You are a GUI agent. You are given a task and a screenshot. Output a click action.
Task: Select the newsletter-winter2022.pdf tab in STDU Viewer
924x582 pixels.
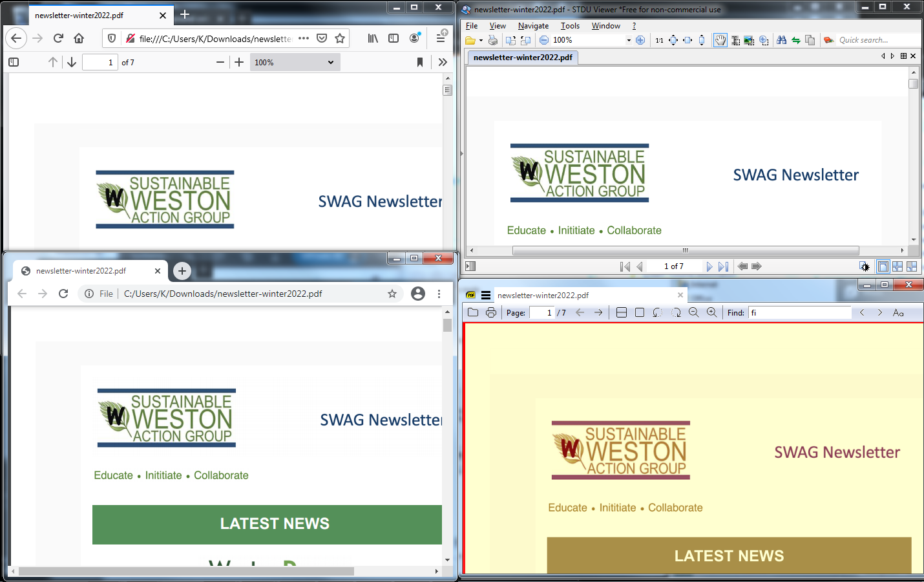click(523, 57)
